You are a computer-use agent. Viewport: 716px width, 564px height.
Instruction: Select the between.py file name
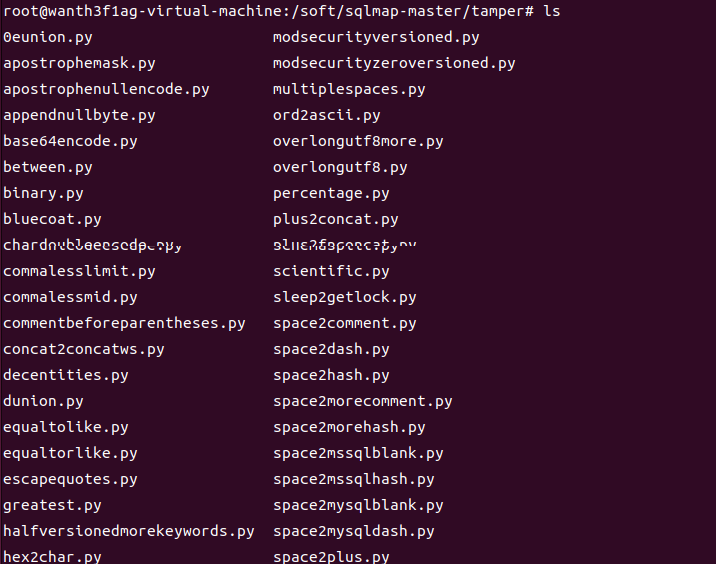[x=48, y=167]
